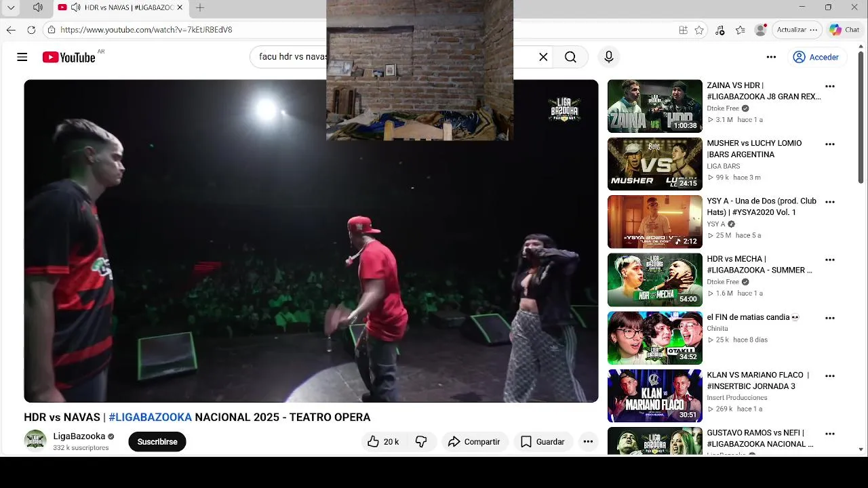Image resolution: width=868 pixels, height=488 pixels.
Task: Open options for YSY A Una de Dos
Action: tap(829, 202)
